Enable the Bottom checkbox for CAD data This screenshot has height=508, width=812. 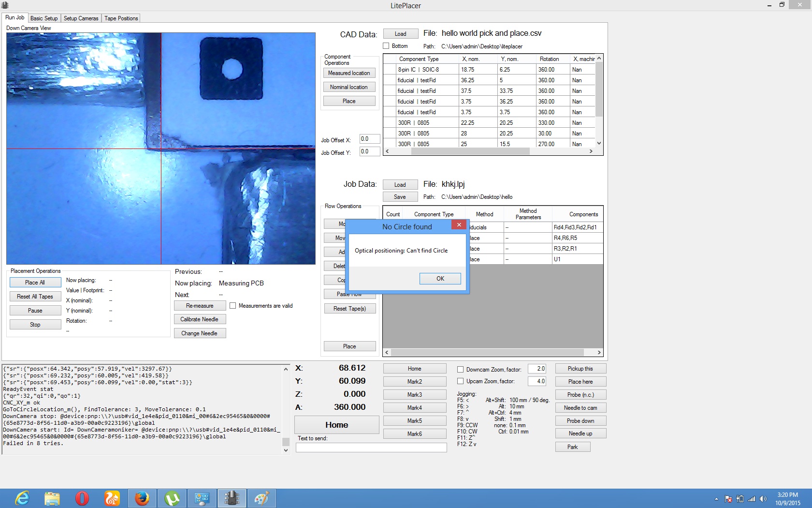[386, 46]
